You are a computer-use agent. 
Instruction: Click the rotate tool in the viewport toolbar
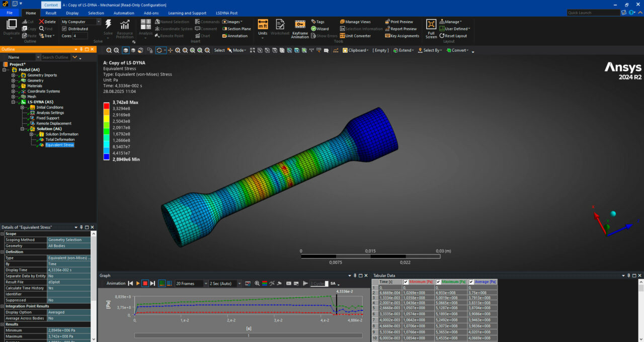pos(159,50)
